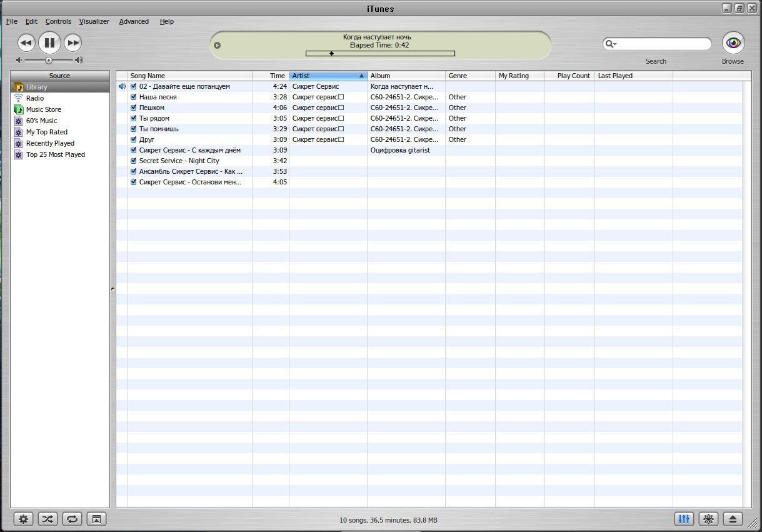Turn on the visualizer button

coord(708,519)
